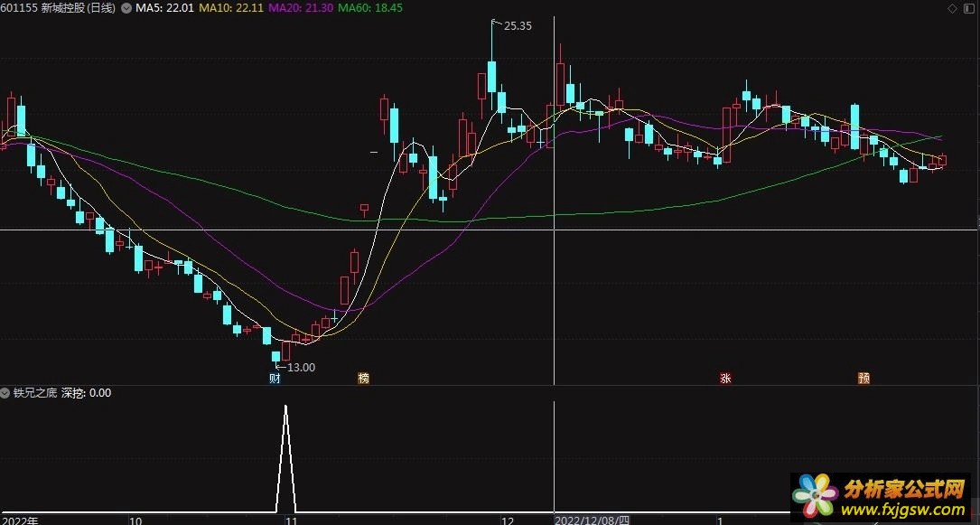
Task: Click the 13.00 low price label
Action: (301, 368)
